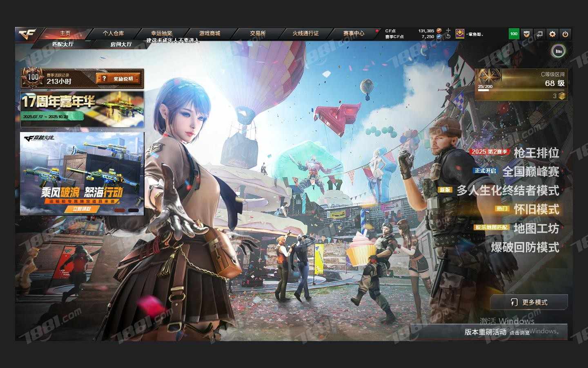The image size is (588, 368).
Task: Select the dark carousel indicator on promo banner
Action: 134,210
